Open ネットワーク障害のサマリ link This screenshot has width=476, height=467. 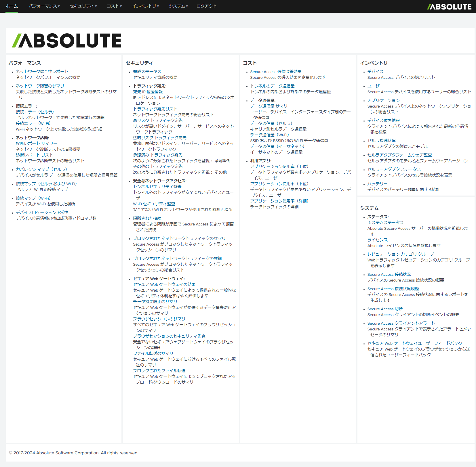click(x=40, y=86)
